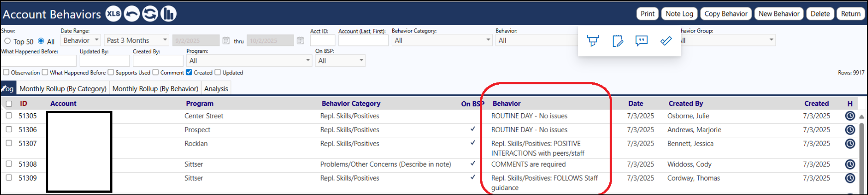The width and height of the screenshot is (868, 195).
Task: Open the history clock icon for row 51308
Action: click(850, 164)
